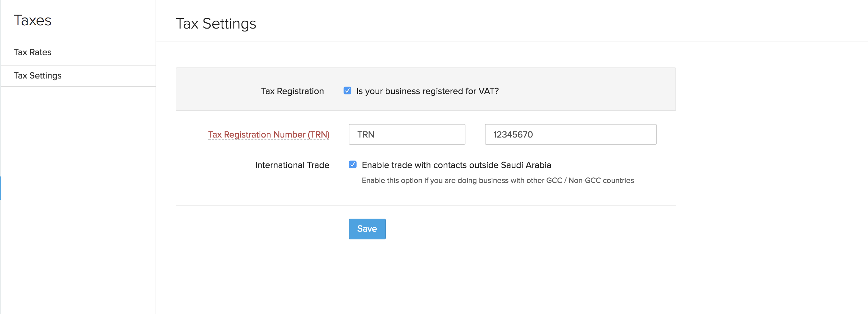Viewport: 868px width, 314px height.
Task: Click the Tax Settings page title
Action: coord(216,23)
